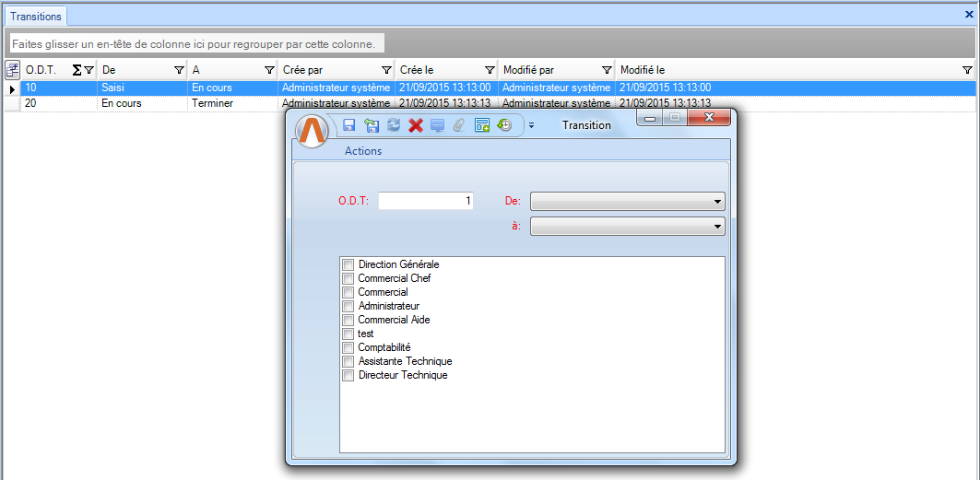Image resolution: width=980 pixels, height=480 pixels.
Task: Click the Save icon in Transition toolbar
Action: point(349,125)
